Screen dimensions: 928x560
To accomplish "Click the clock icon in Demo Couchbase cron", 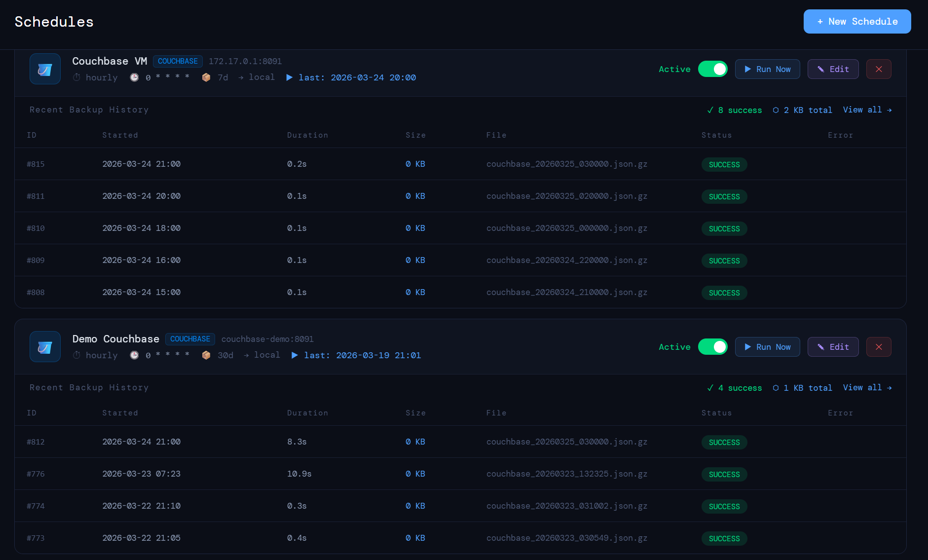I will click(134, 355).
